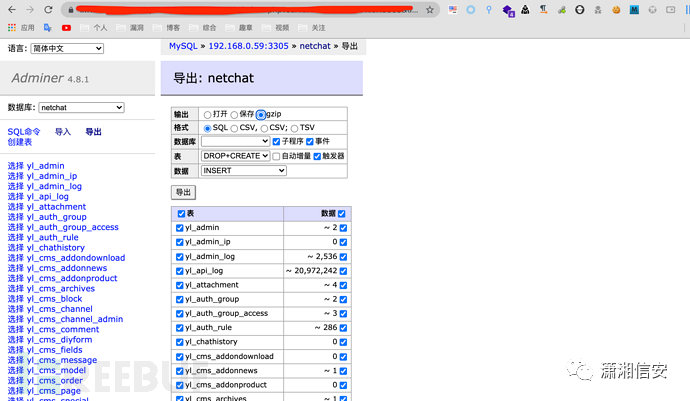Bookmark this page with the star icon
The width and height of the screenshot is (690, 401).
coord(429,10)
